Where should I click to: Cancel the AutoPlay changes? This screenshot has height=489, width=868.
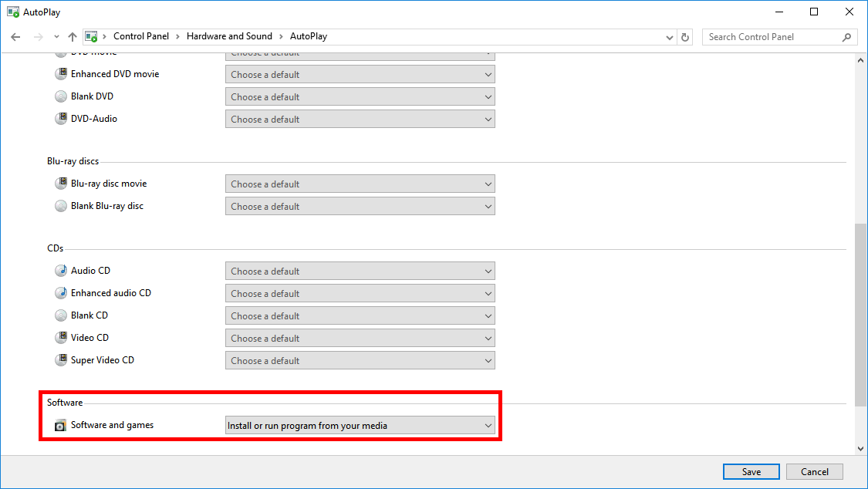(x=814, y=472)
